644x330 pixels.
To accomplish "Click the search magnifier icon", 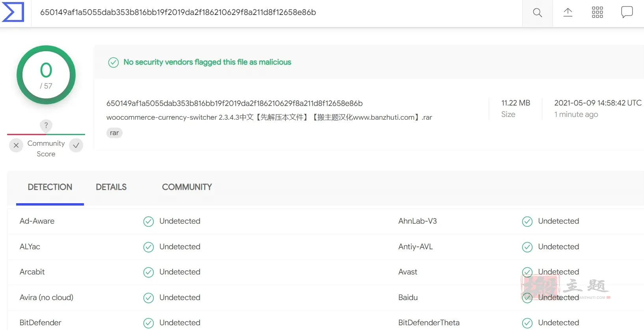I will (x=537, y=13).
